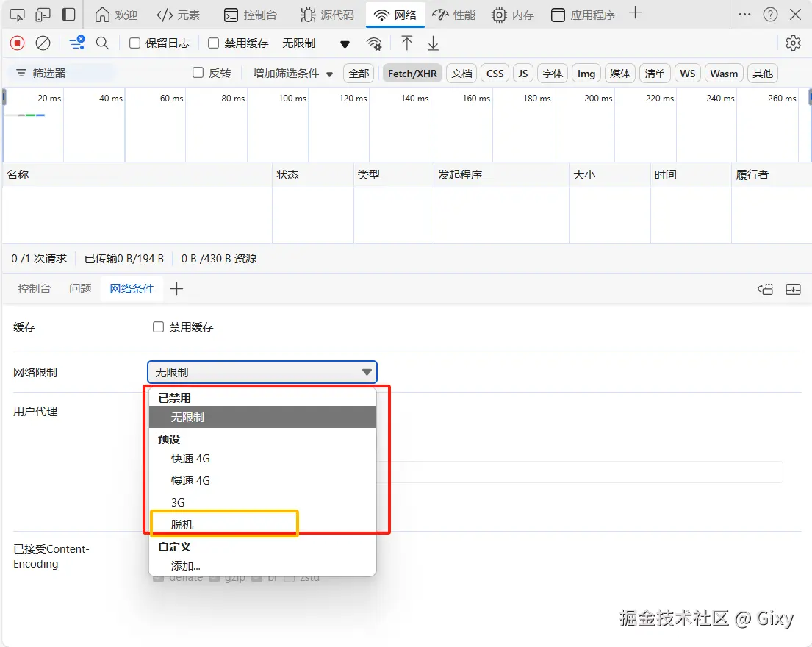Add more tools with top plus icon
Image resolution: width=812 pixels, height=647 pixels.
[x=635, y=13]
